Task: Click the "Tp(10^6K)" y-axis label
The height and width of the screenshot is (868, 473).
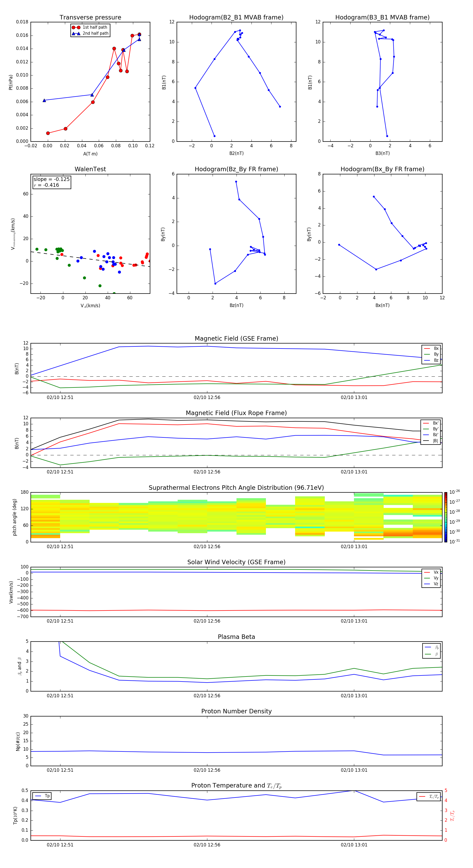Action: pos(15,815)
